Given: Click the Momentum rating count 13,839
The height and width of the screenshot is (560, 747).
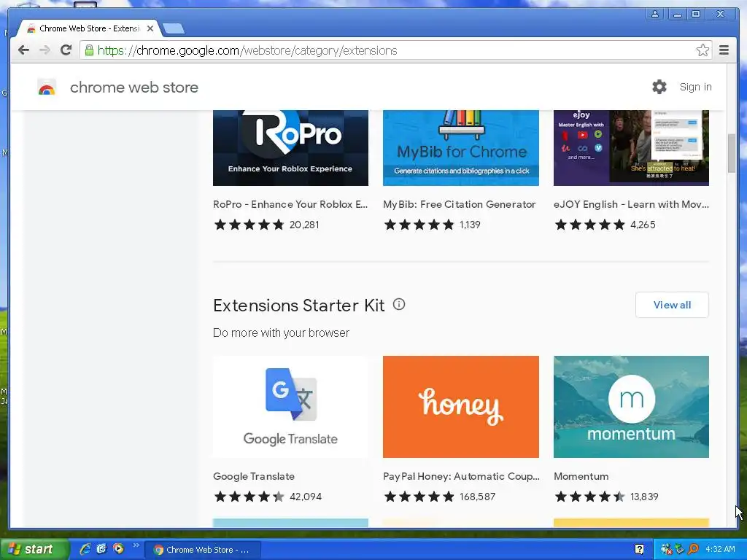Looking at the screenshot, I should 644,497.
